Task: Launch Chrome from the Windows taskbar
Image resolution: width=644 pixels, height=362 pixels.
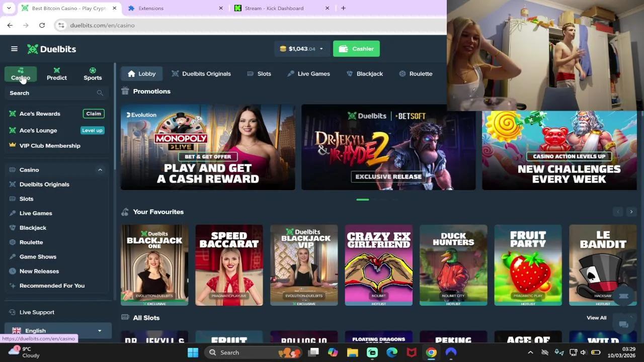Action: pyautogui.click(x=431, y=352)
